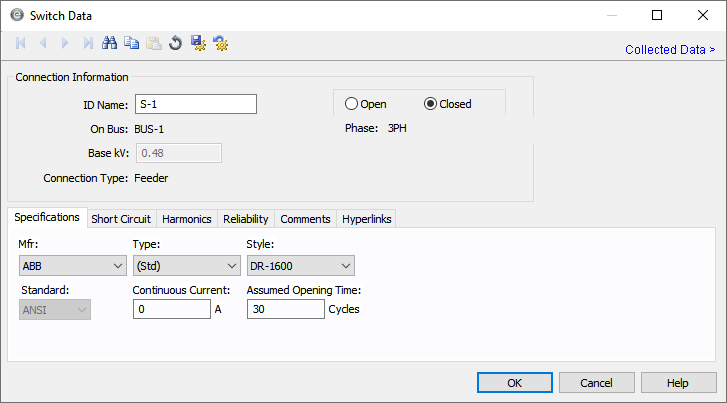Expand the Mfr dropdown showing ABB

(x=71, y=266)
